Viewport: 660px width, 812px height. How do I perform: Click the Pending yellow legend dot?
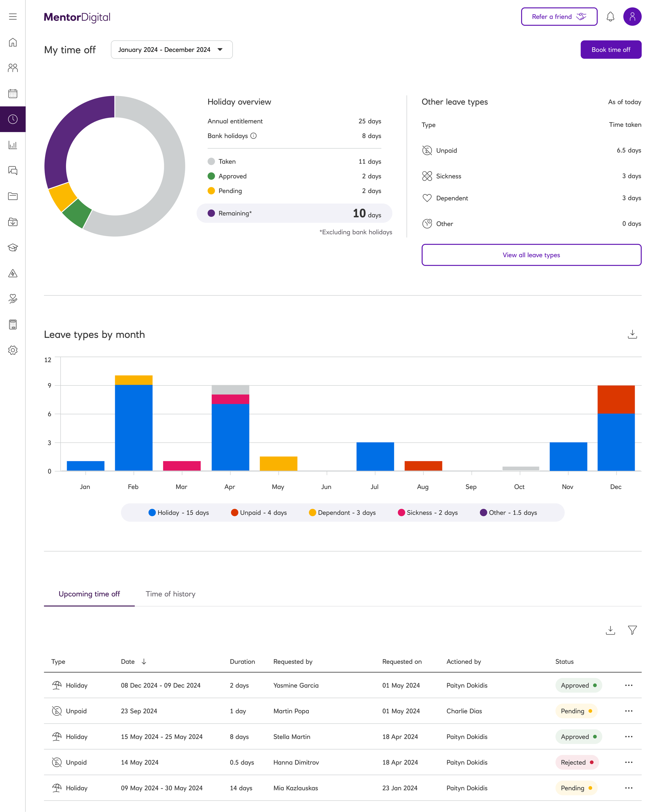211,191
